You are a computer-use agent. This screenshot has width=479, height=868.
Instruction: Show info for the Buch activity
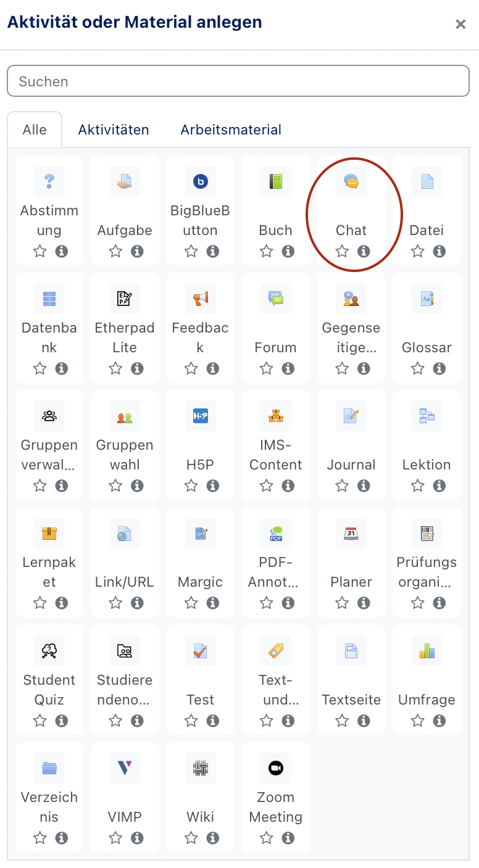pos(288,251)
